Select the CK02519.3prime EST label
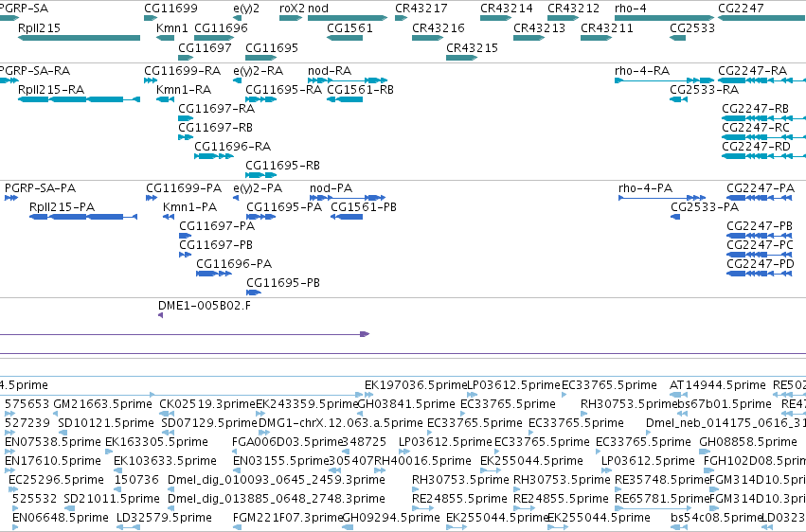This screenshot has width=806, height=532. [207, 404]
